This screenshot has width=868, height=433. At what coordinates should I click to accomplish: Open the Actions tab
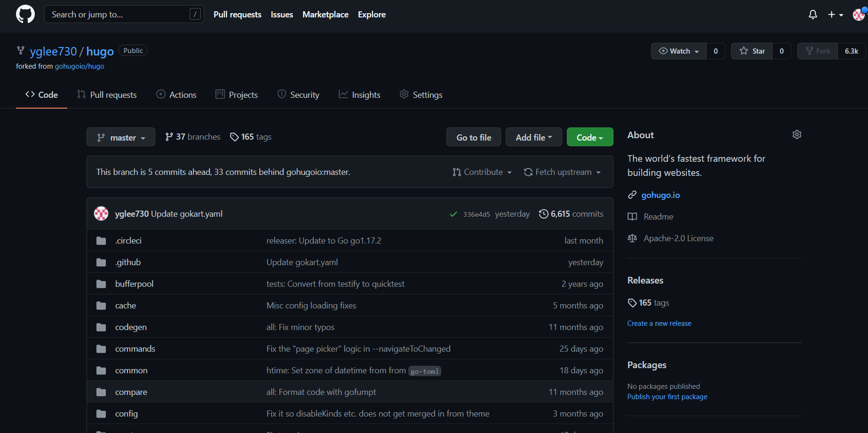pyautogui.click(x=176, y=94)
